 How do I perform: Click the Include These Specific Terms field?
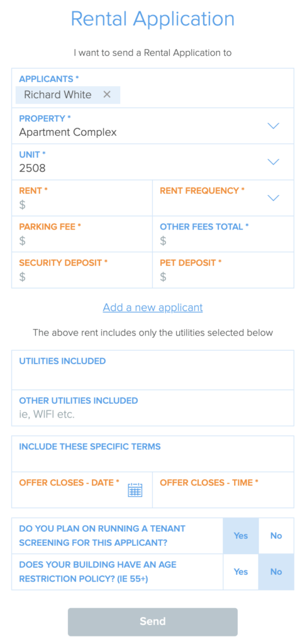coord(153,454)
